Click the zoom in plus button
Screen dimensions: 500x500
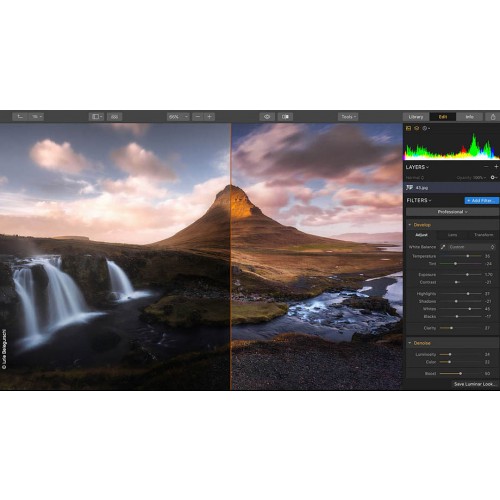point(209,117)
